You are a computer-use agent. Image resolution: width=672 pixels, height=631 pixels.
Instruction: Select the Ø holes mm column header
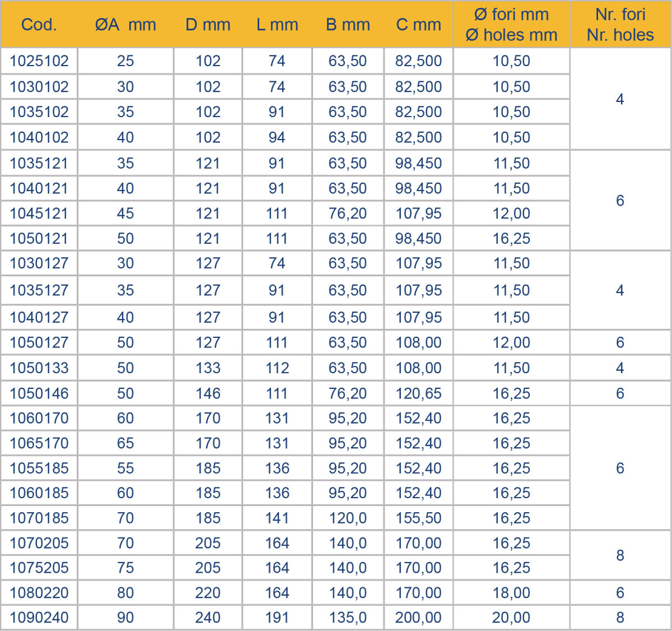point(511,35)
